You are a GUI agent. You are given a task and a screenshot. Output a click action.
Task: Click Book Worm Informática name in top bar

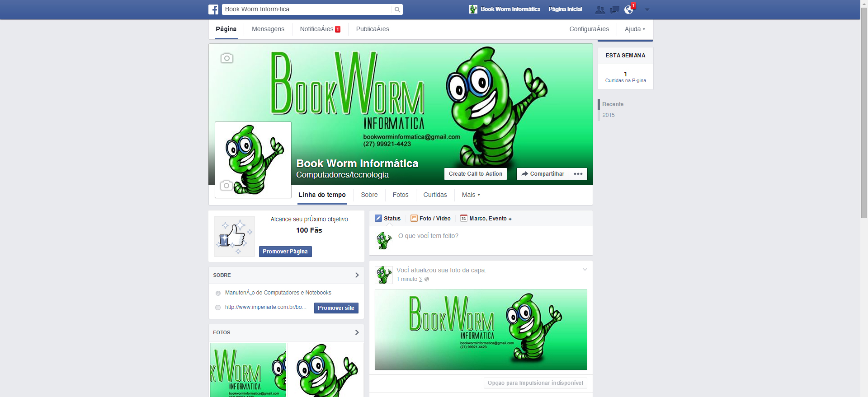pyautogui.click(x=510, y=9)
